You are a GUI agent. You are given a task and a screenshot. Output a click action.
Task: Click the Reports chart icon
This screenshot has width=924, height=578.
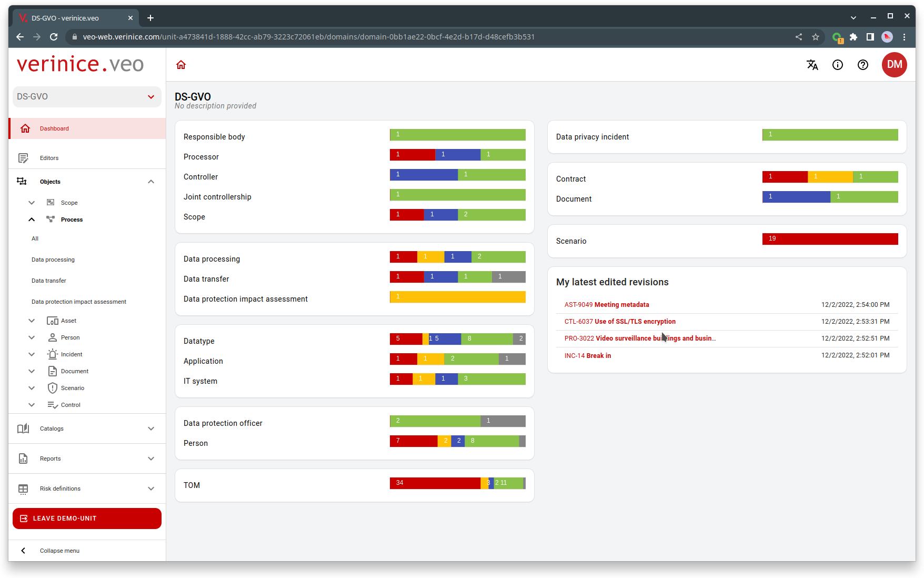pos(23,459)
